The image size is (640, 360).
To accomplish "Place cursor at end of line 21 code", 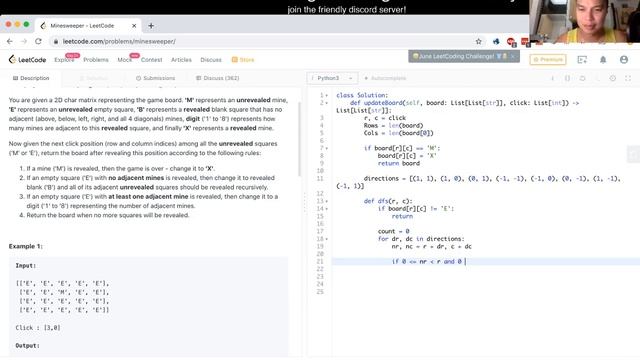I will (466, 262).
